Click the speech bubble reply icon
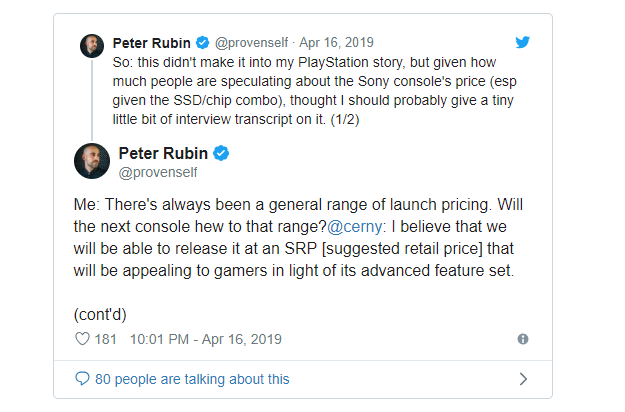Viewport: 625px width, 412px height. tap(83, 379)
